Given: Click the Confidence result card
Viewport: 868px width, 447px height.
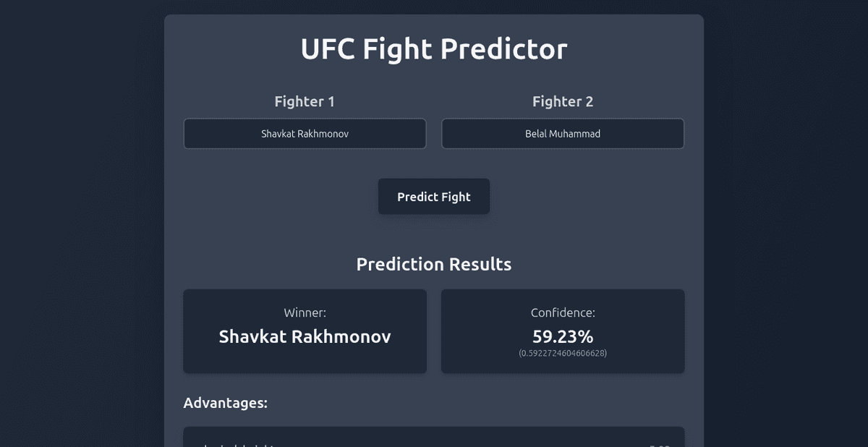Looking at the screenshot, I should tap(562, 331).
